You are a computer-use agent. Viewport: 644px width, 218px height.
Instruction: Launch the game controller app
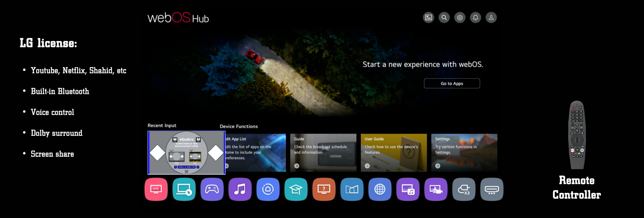212,189
